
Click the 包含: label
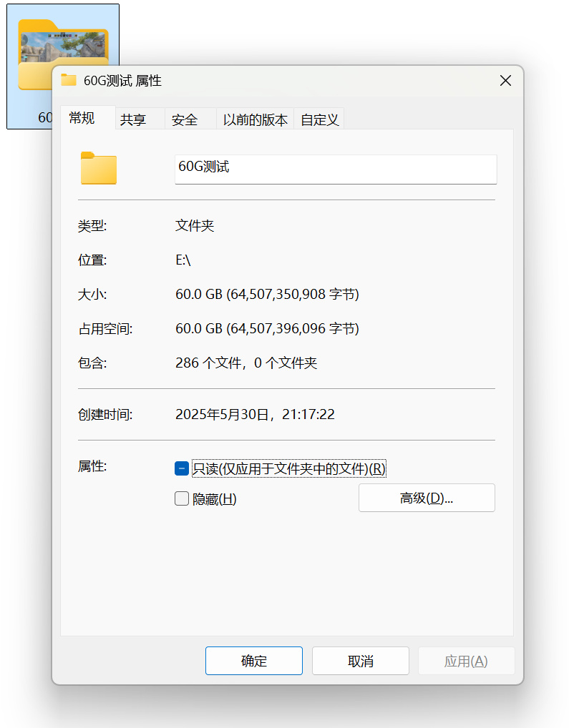92,363
